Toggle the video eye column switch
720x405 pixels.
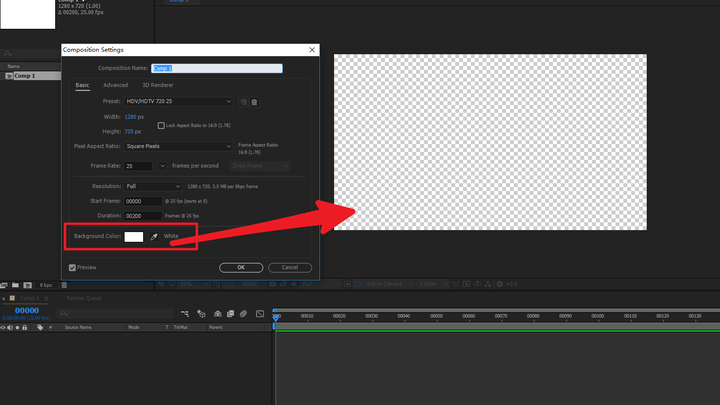3,327
